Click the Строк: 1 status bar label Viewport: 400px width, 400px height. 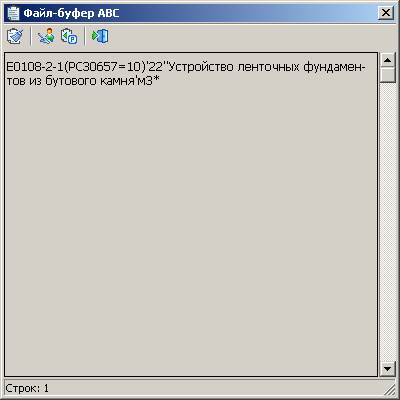27,388
